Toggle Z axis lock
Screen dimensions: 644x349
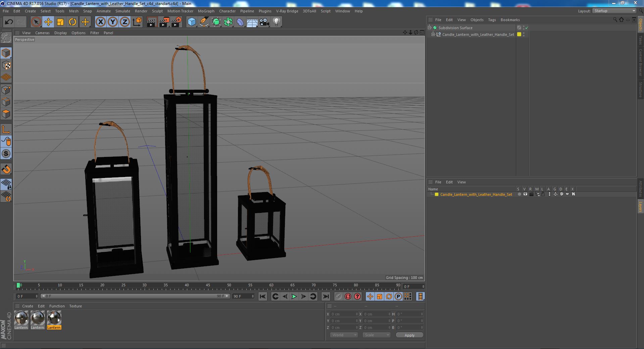tap(125, 22)
